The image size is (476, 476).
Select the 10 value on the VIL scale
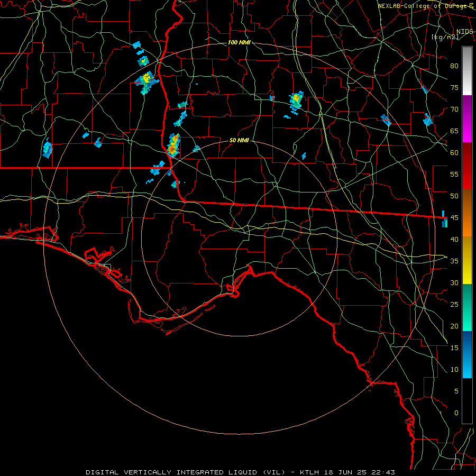pyautogui.click(x=454, y=370)
